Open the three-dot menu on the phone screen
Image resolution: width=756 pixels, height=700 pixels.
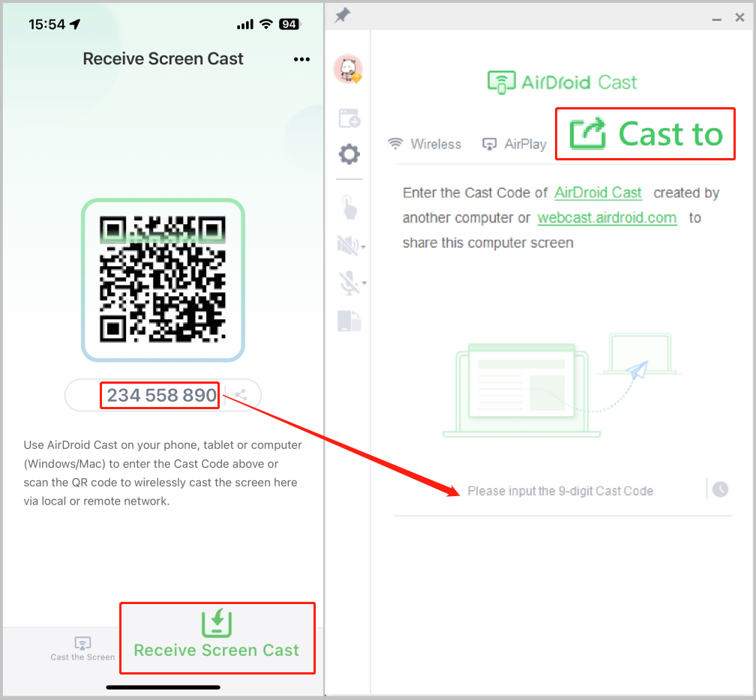(x=301, y=59)
